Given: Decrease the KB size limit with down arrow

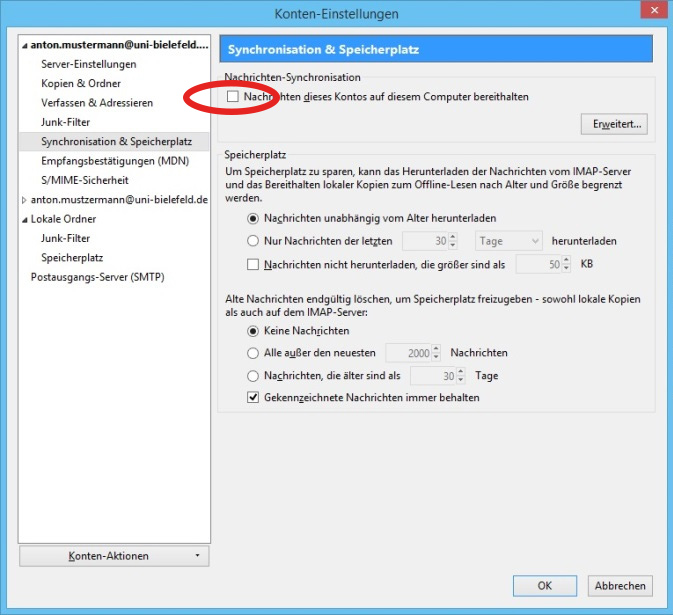Looking at the screenshot, I should (567, 269).
